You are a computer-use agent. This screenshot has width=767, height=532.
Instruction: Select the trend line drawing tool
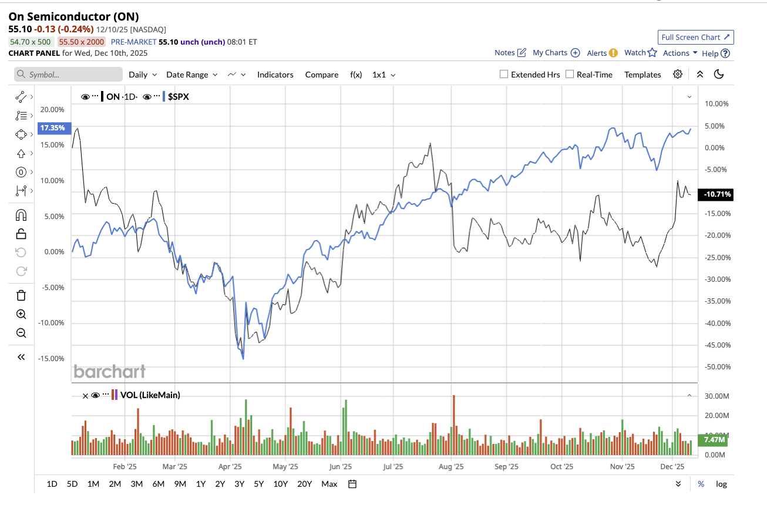tap(21, 96)
